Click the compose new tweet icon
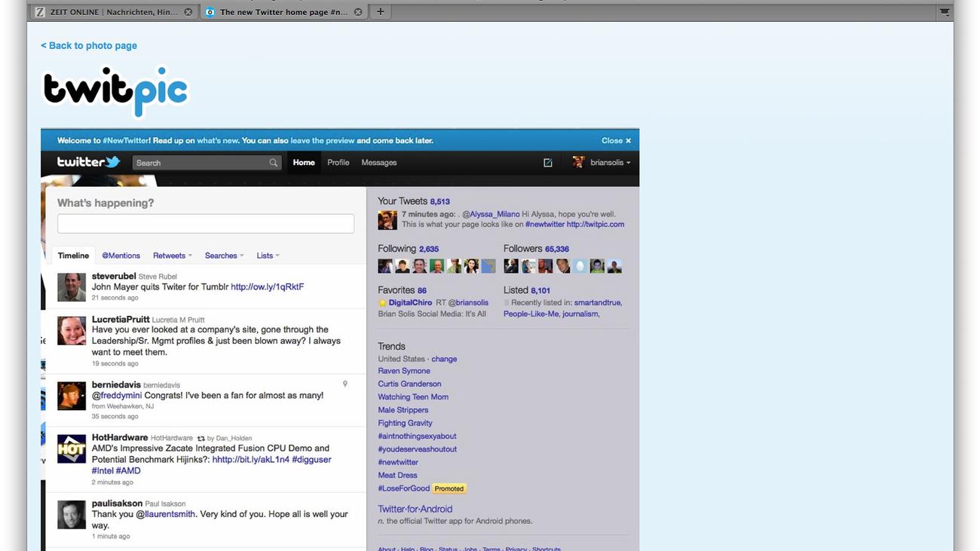Image resolution: width=980 pixels, height=551 pixels. 548,163
